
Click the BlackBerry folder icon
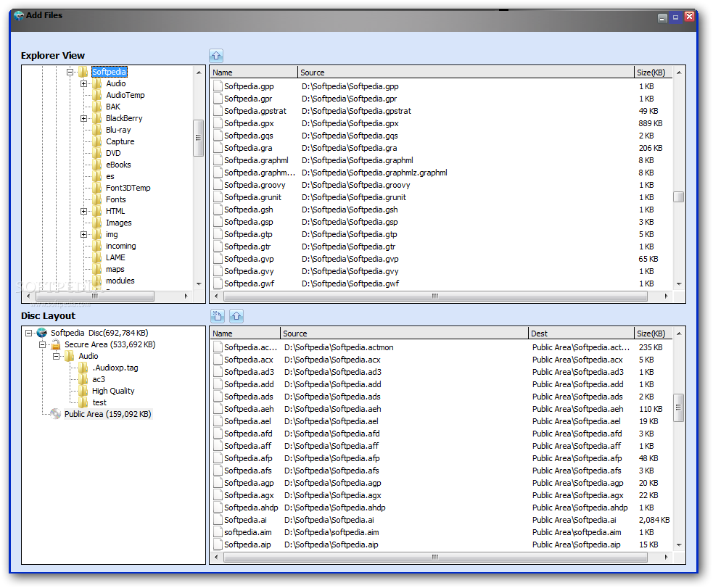(x=97, y=118)
